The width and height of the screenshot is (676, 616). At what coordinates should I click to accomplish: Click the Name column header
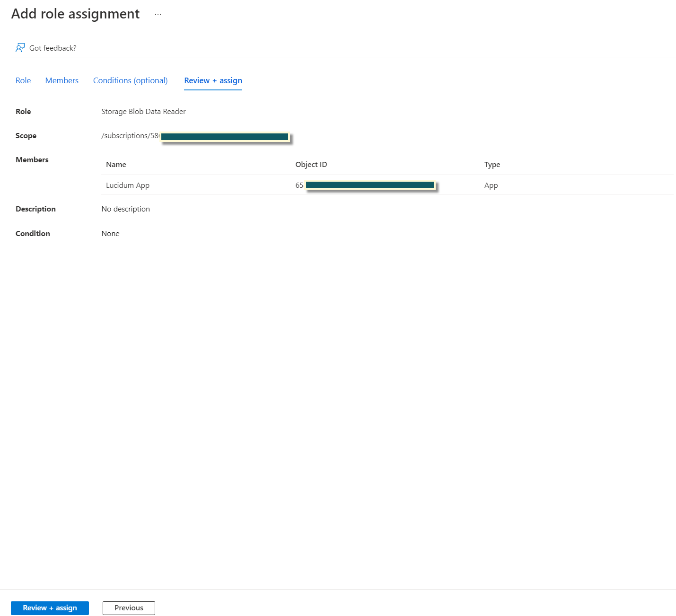pyautogui.click(x=116, y=165)
